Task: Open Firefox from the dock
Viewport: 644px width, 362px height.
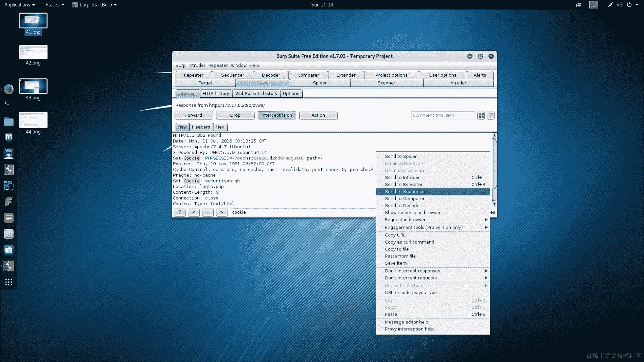Action: click(8, 89)
